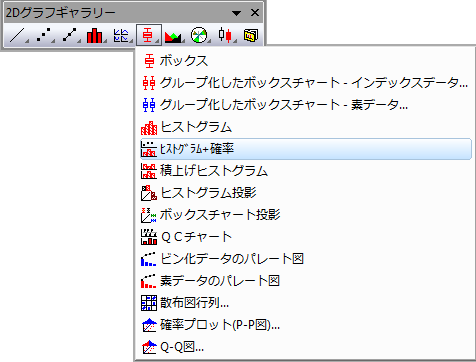Screen dimensions: 476x362
Task: Select the Scatter plot toolbar icon
Action: 44,35
